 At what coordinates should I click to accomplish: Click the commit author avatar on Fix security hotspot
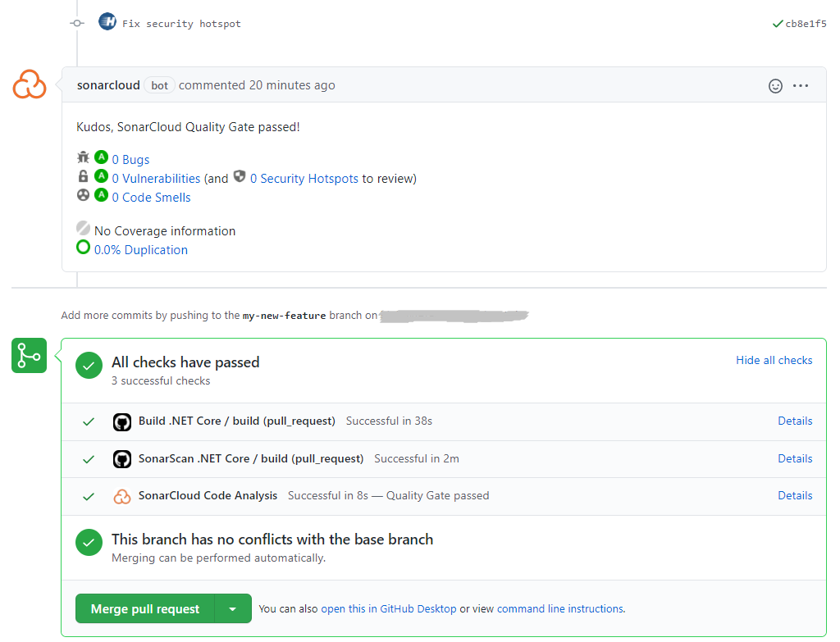pyautogui.click(x=107, y=22)
